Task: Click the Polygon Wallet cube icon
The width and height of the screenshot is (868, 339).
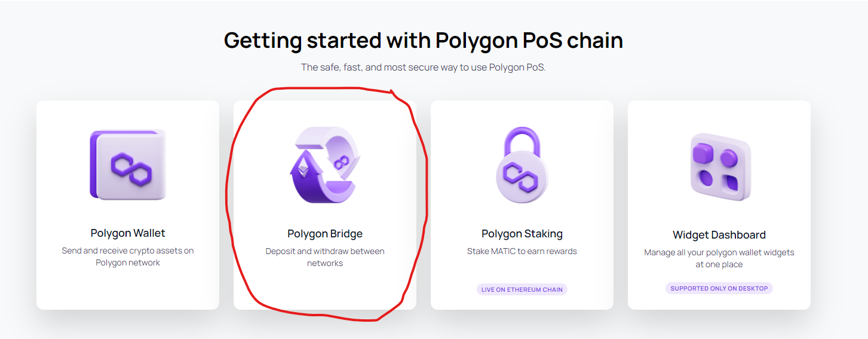Action: click(x=128, y=164)
